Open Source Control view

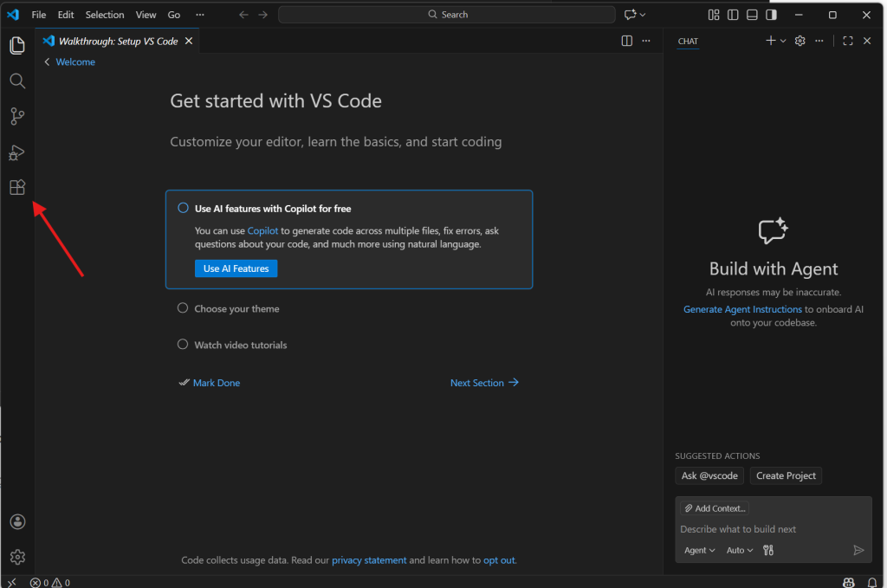17,117
